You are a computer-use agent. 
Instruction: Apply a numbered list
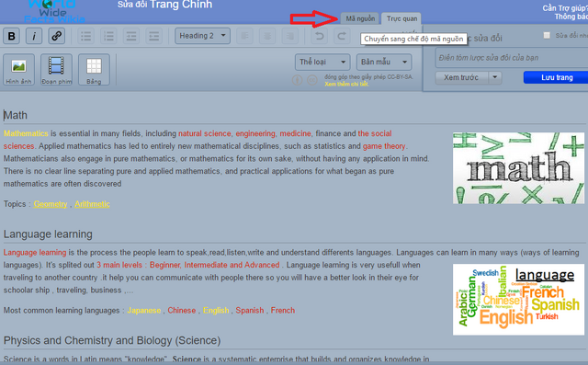point(108,36)
